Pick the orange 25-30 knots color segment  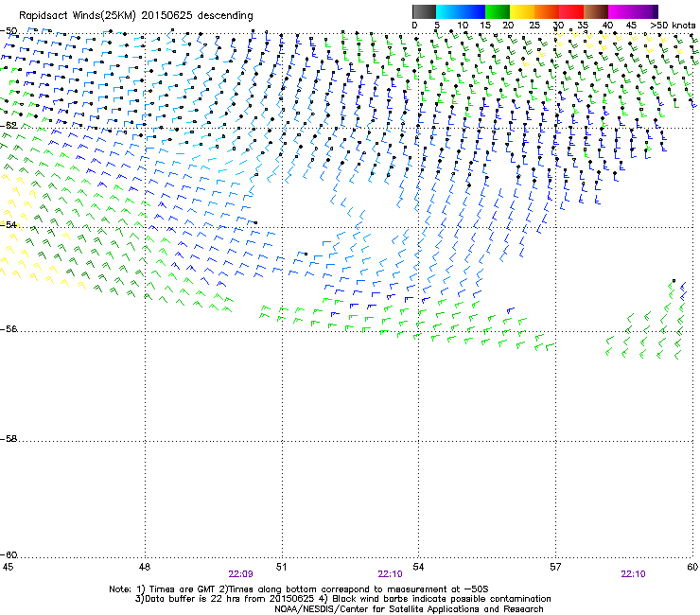pos(547,11)
